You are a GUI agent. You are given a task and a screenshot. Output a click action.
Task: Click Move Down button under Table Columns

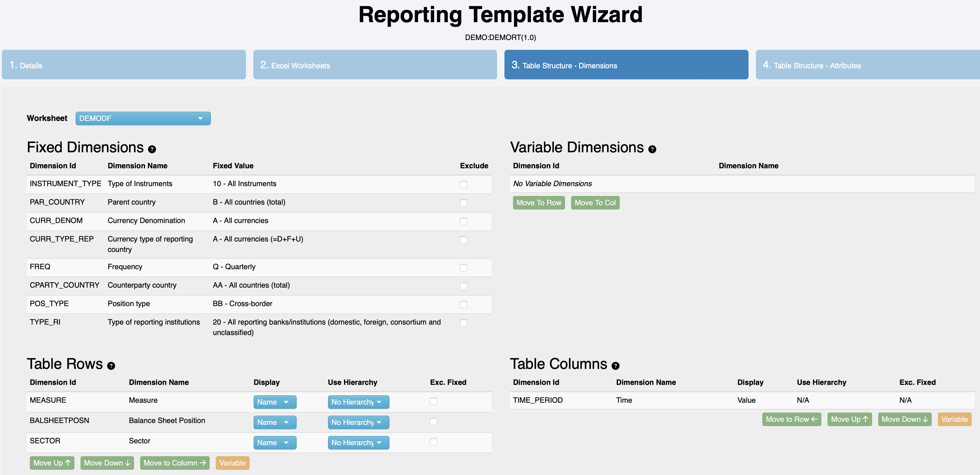pos(904,419)
